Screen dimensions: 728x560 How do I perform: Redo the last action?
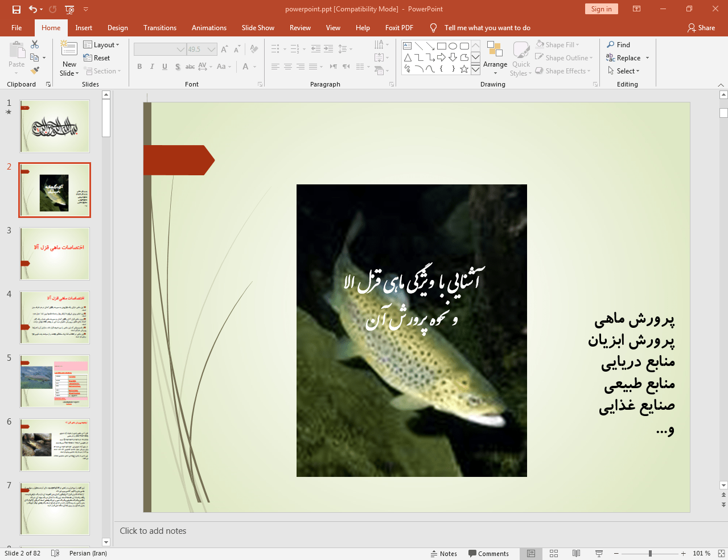53,9
